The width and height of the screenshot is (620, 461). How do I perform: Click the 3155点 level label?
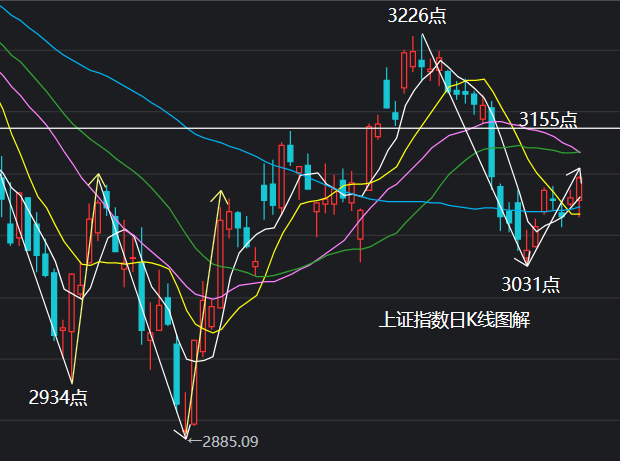click(x=548, y=119)
